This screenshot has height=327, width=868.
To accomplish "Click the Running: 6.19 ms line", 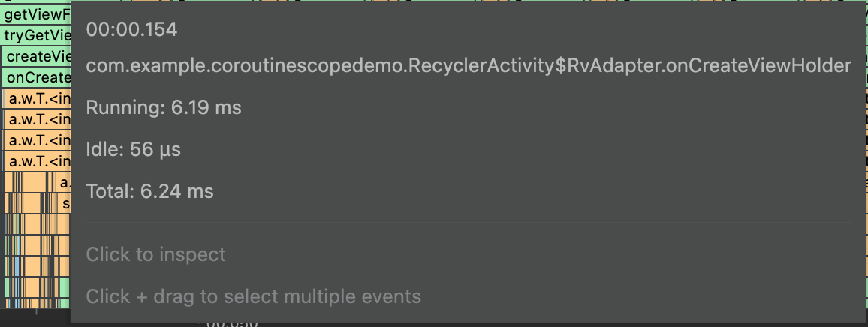I will (x=164, y=108).
